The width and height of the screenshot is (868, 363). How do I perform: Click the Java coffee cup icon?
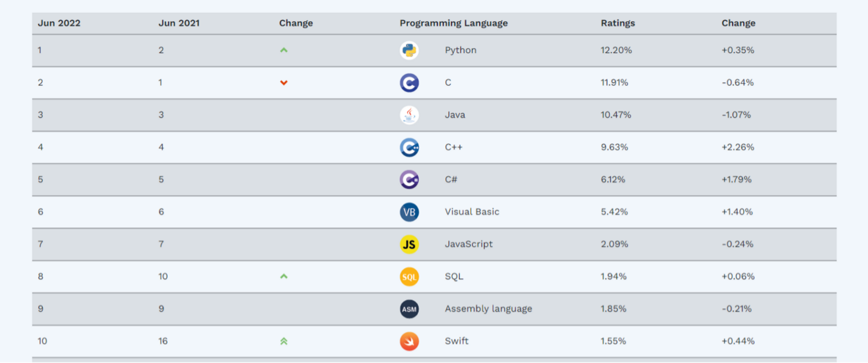(409, 115)
